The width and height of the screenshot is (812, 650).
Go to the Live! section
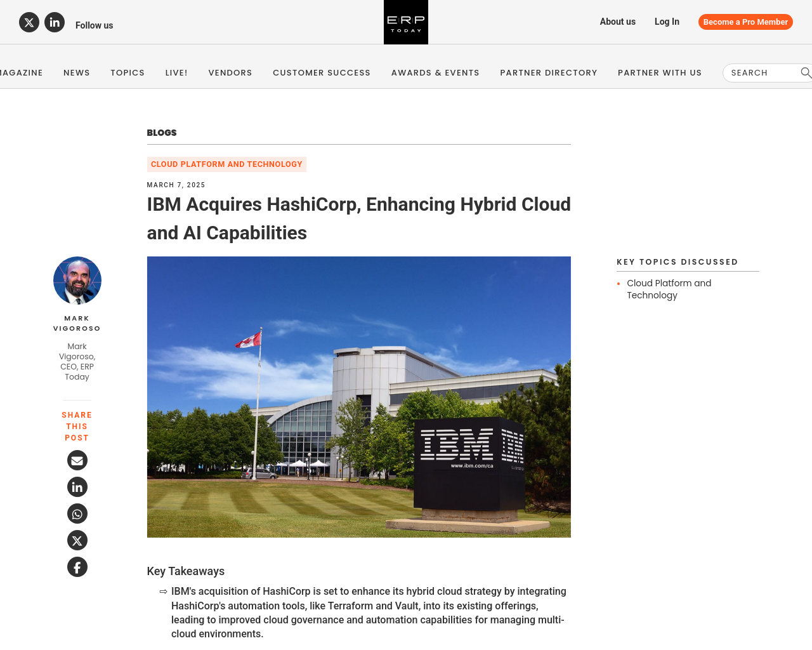click(x=176, y=73)
